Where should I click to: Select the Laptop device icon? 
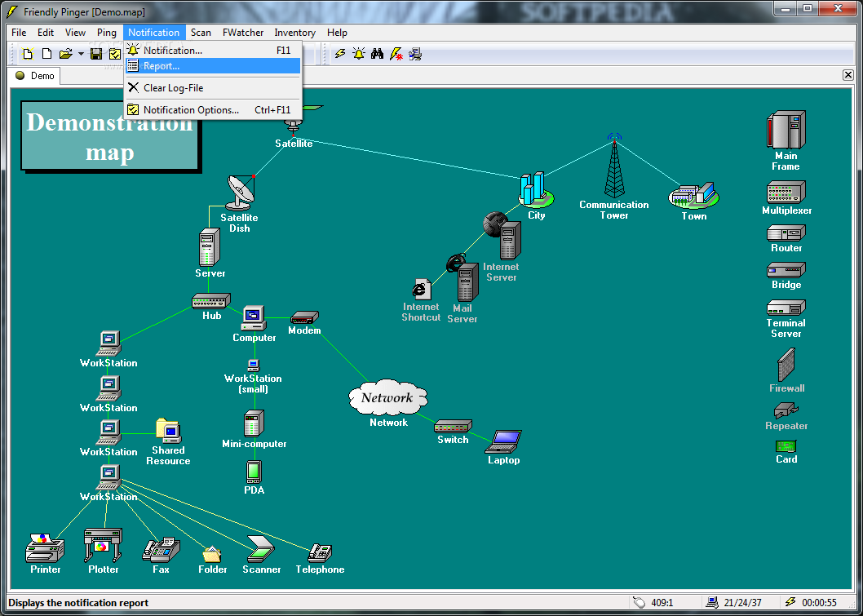[503, 441]
